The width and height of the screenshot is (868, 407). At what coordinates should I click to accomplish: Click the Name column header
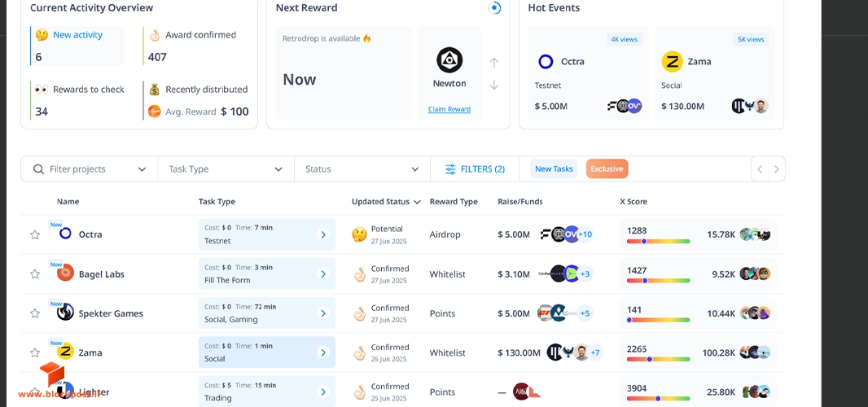point(68,202)
